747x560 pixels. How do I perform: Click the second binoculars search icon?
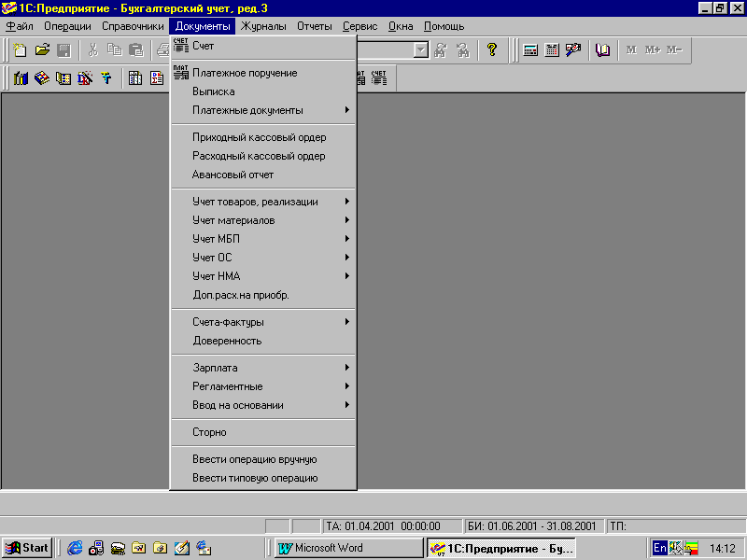pyautogui.click(x=462, y=50)
